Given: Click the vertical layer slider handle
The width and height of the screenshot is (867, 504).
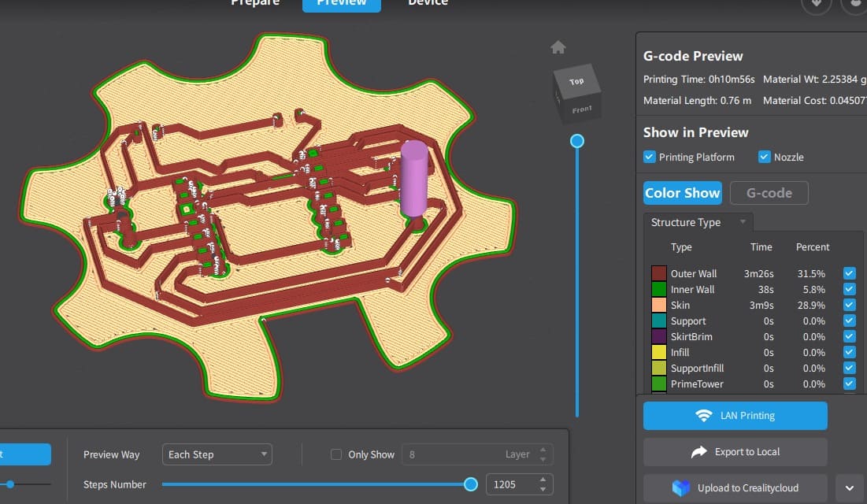Looking at the screenshot, I should 576,141.
